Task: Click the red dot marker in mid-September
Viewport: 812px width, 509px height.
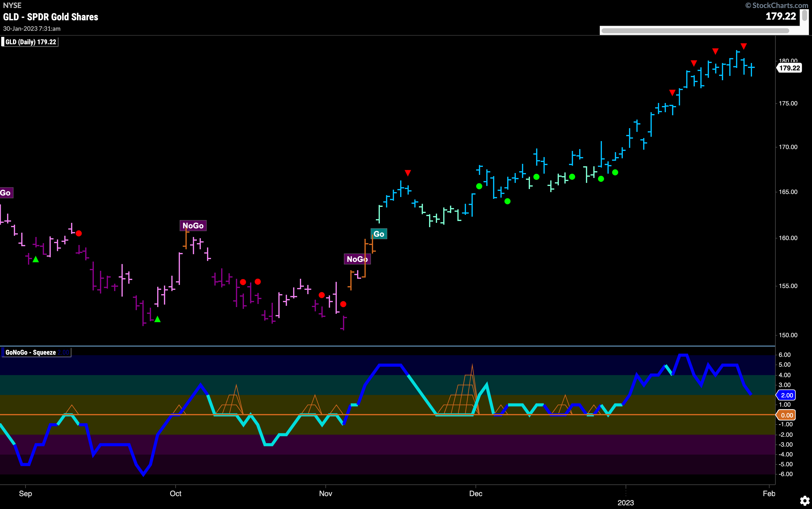Action: pos(79,233)
